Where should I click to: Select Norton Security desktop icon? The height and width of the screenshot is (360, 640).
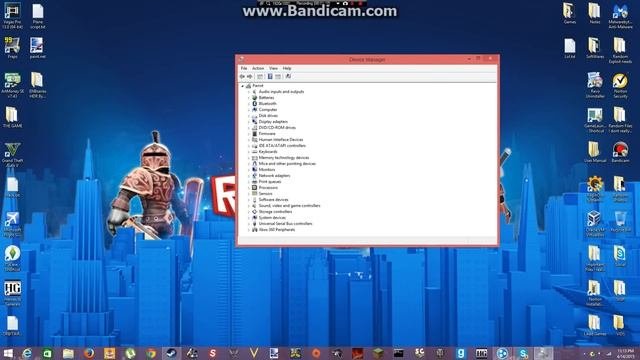pos(620,85)
